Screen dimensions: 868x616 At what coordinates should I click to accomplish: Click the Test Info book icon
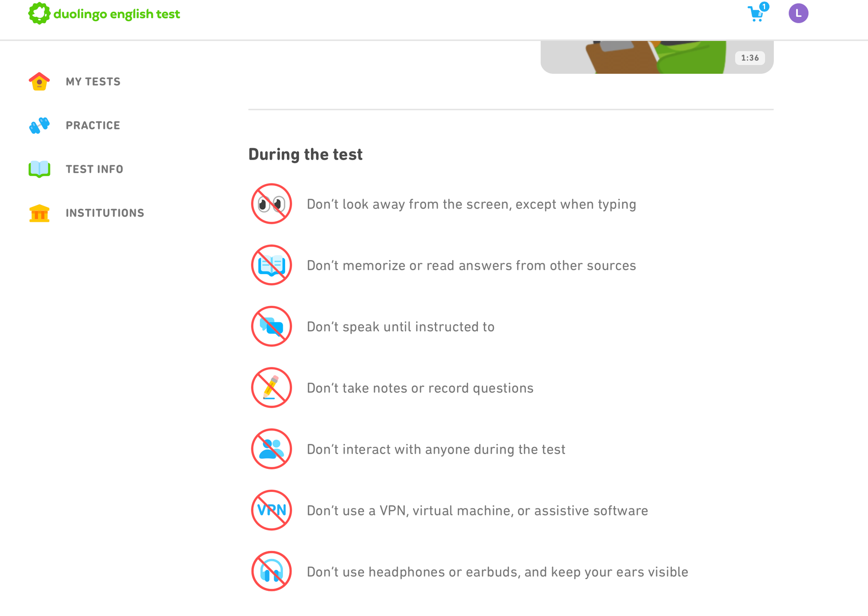38,169
